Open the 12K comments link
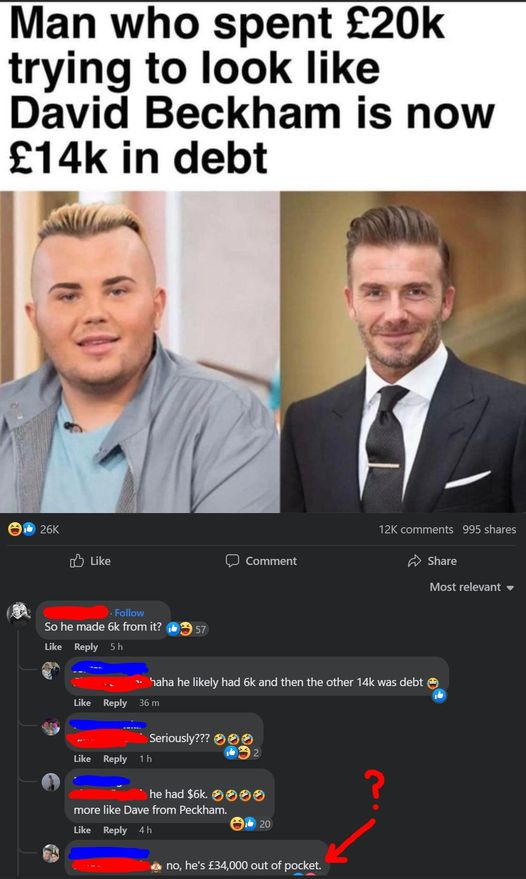Screen dimensions: 526x879 click(x=416, y=529)
